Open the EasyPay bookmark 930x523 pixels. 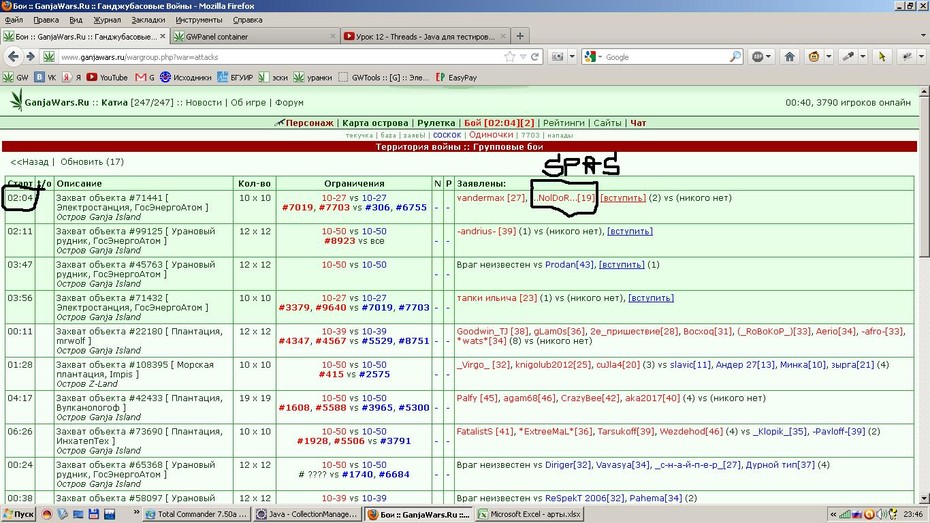tap(456, 77)
